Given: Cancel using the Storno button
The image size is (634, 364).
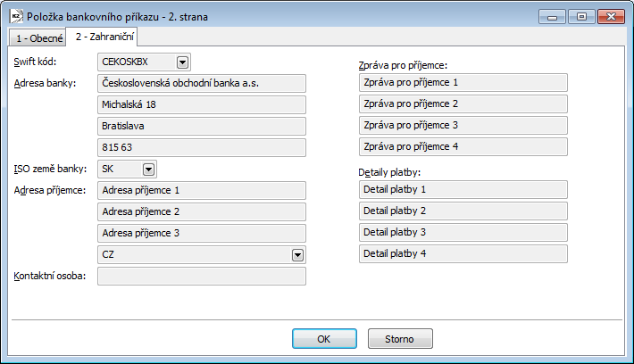Looking at the screenshot, I should click(x=400, y=338).
